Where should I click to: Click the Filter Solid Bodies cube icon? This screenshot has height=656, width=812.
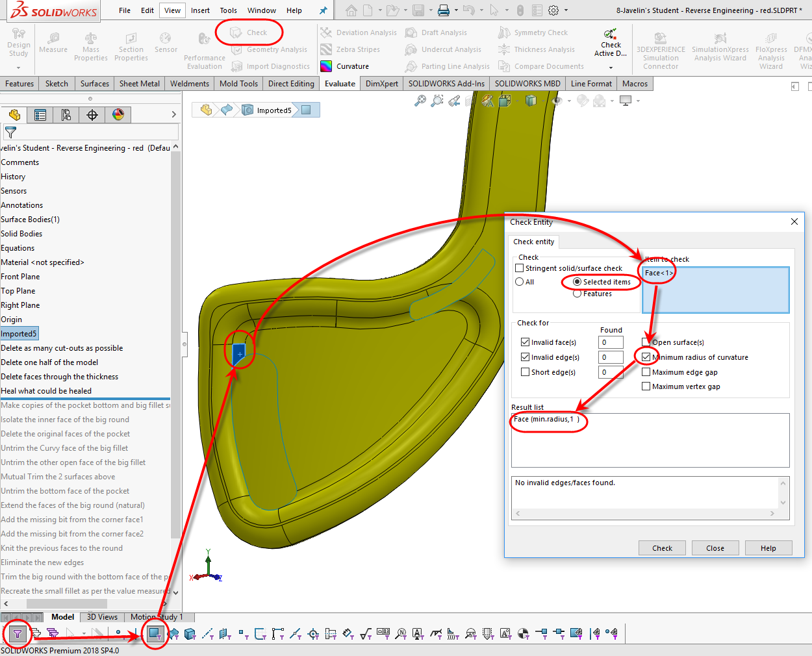coord(190,633)
